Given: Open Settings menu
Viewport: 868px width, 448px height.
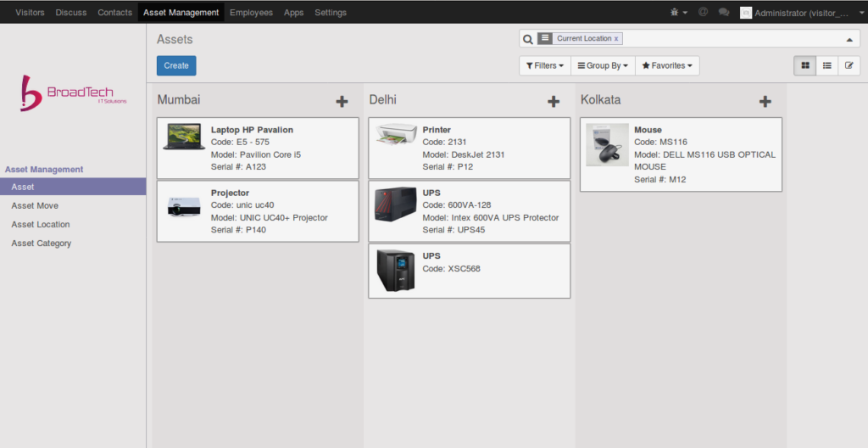Looking at the screenshot, I should (x=330, y=13).
